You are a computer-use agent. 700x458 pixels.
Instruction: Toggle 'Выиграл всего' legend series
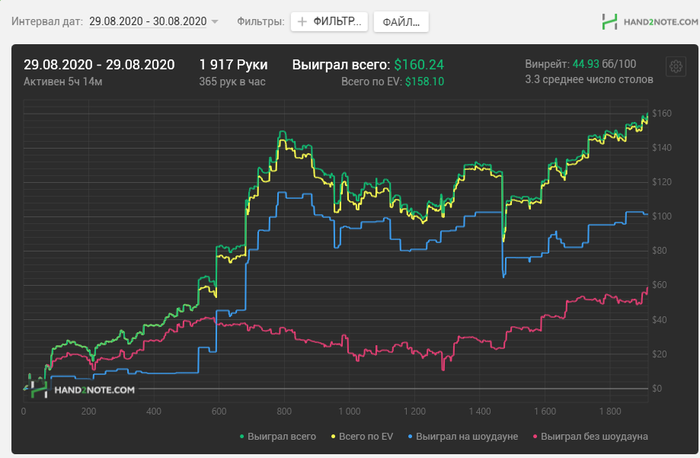click(278, 436)
